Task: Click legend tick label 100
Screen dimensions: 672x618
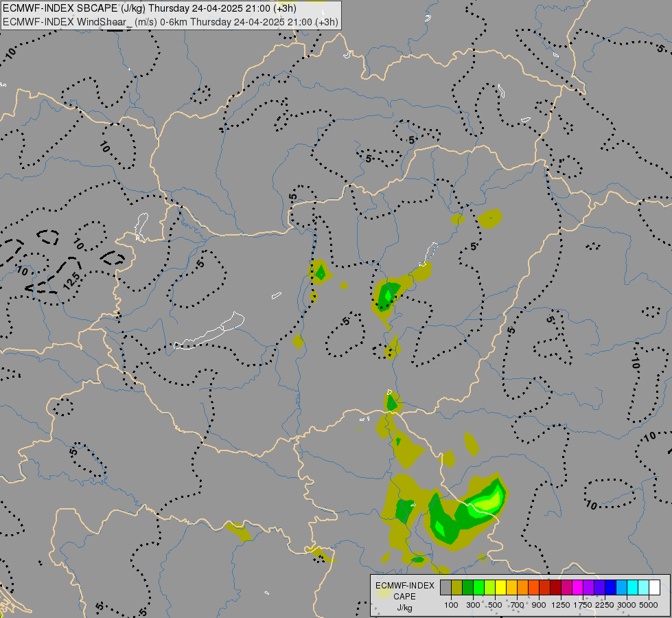Action: click(451, 605)
